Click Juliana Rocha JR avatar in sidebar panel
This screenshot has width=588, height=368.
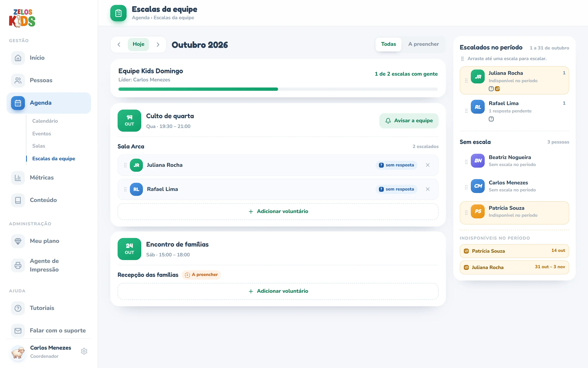click(478, 77)
